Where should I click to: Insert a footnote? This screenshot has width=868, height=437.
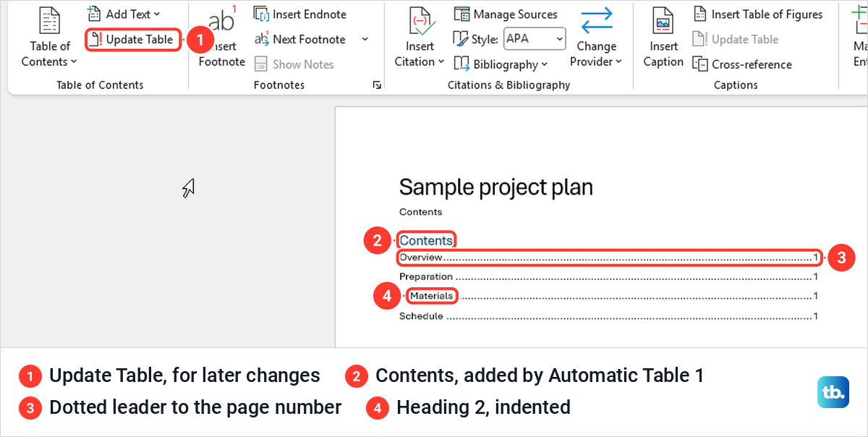(221, 36)
